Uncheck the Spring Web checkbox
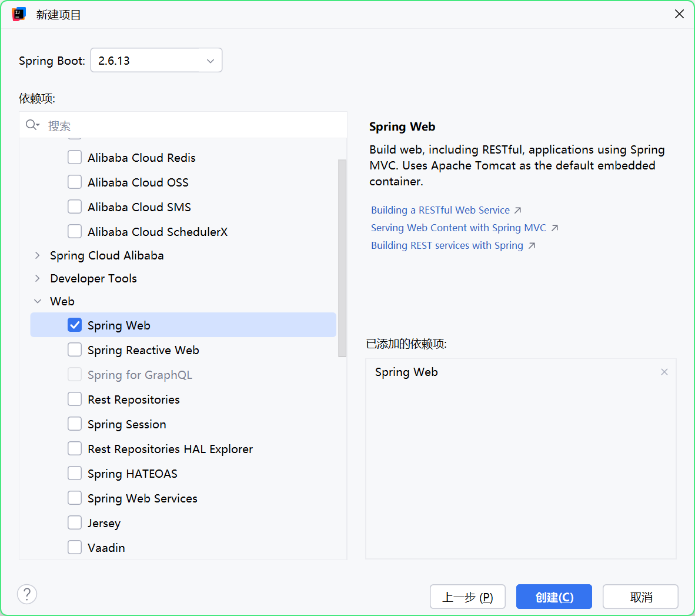The height and width of the screenshot is (616, 695). (x=75, y=325)
